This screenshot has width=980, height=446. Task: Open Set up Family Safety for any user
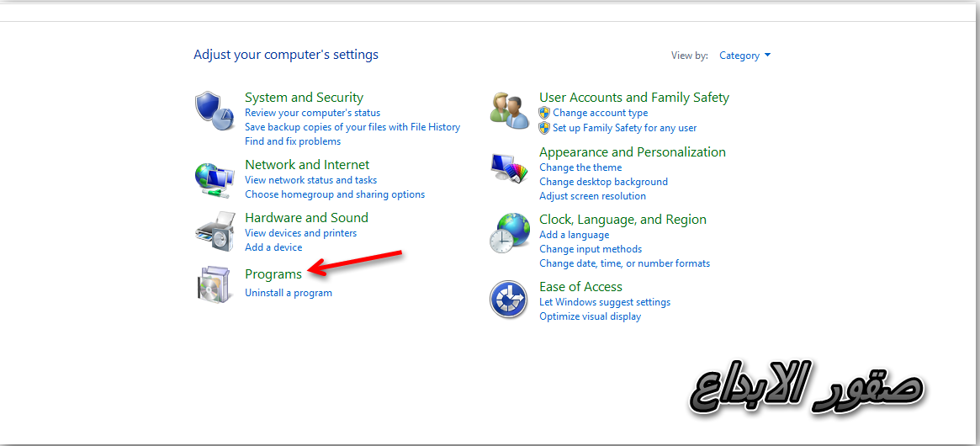pos(624,128)
